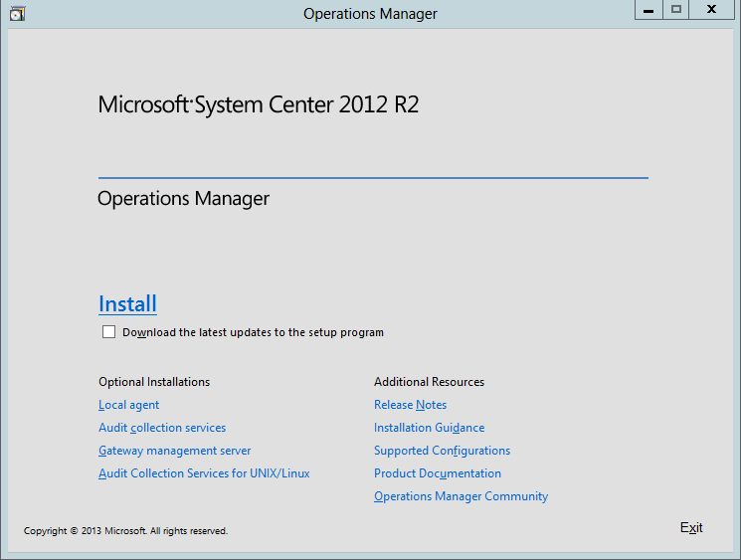Open Product Documentation link

438,473
